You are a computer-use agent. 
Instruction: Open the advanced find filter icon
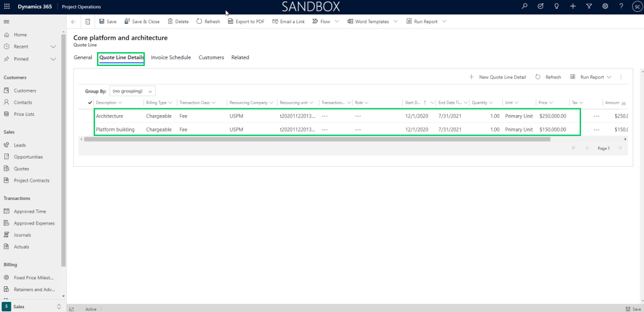coord(589,6)
